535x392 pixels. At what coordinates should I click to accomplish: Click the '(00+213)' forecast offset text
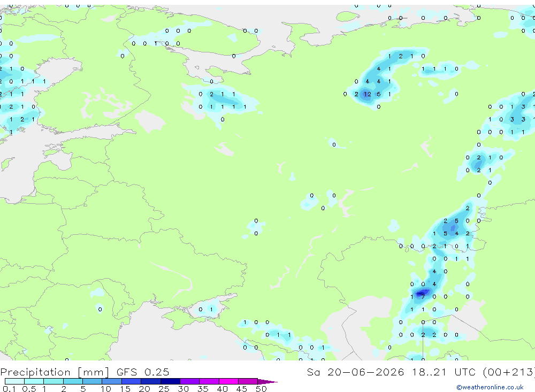click(x=509, y=372)
